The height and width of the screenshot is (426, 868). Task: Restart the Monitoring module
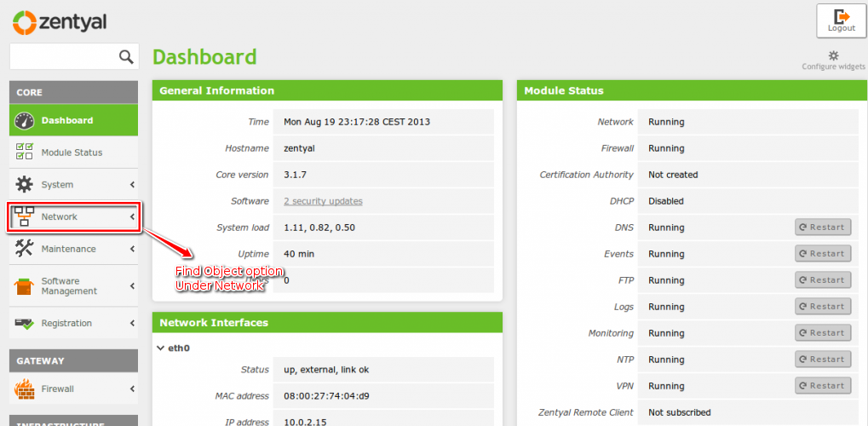click(x=823, y=333)
